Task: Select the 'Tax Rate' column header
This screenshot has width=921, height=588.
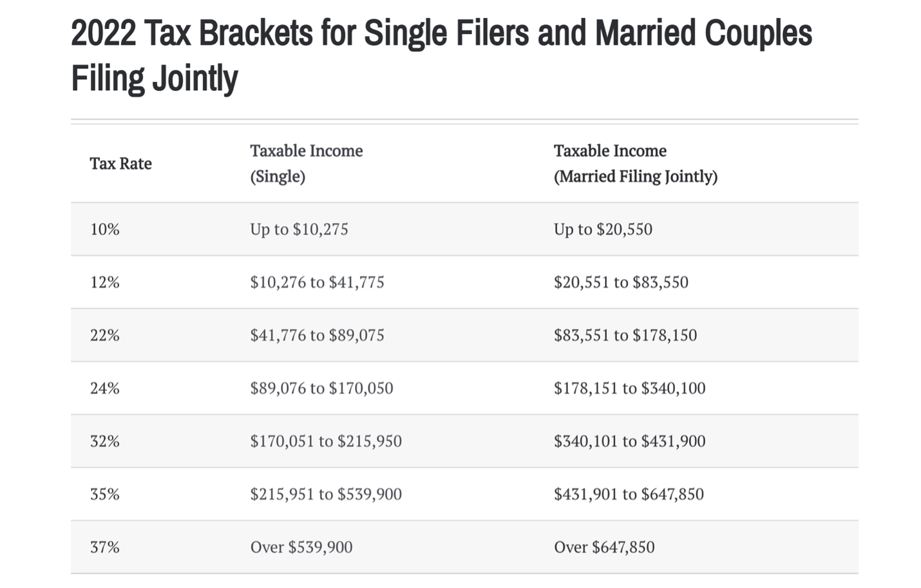Action: click(x=120, y=164)
